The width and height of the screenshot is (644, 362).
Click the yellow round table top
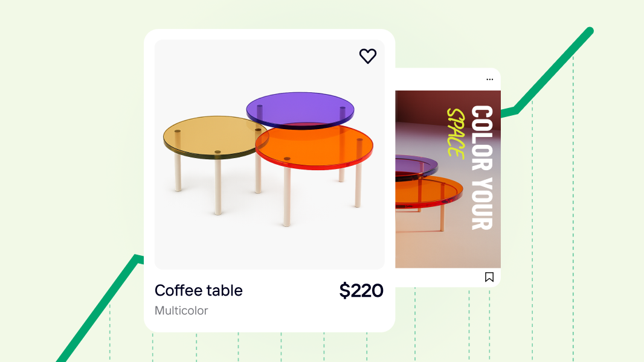click(211, 136)
